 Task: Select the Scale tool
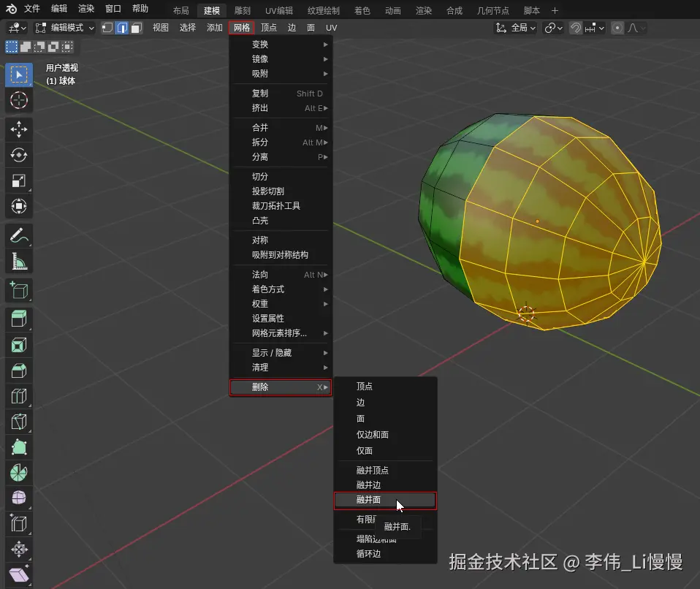click(x=19, y=180)
